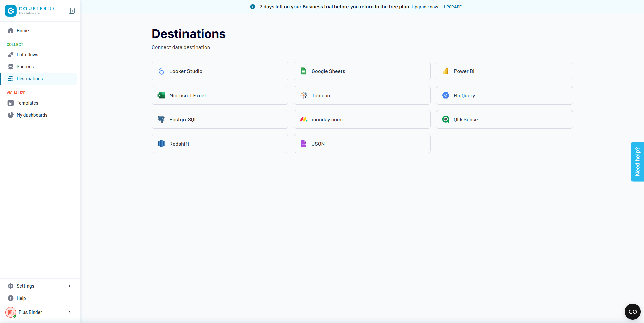Click the Looker Studio logo icon

pyautogui.click(x=161, y=71)
